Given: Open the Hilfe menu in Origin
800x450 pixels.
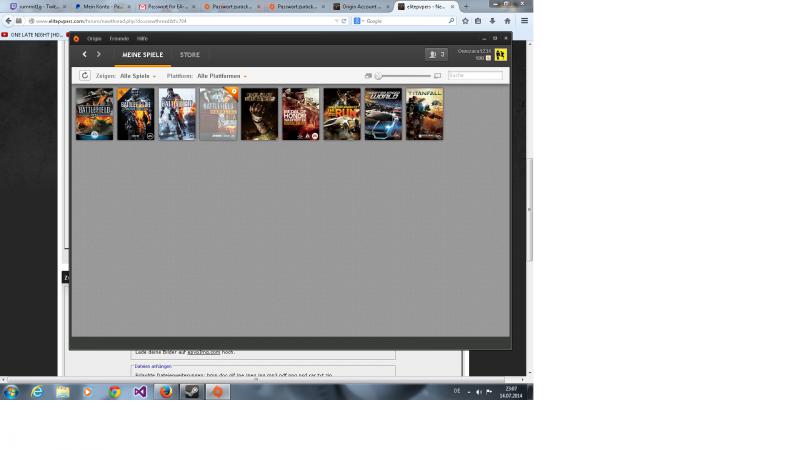Looking at the screenshot, I should pos(142,38).
